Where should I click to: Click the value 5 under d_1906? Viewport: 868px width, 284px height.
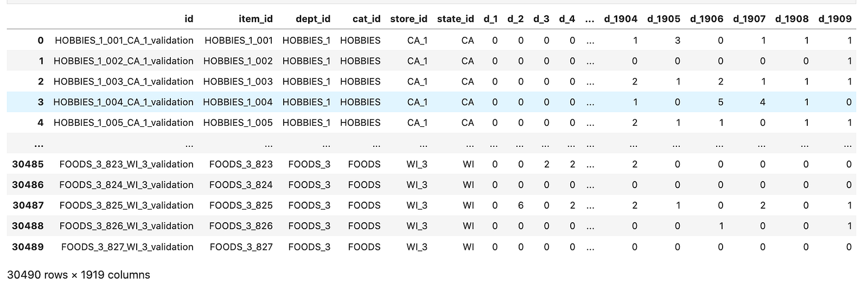[720, 102]
